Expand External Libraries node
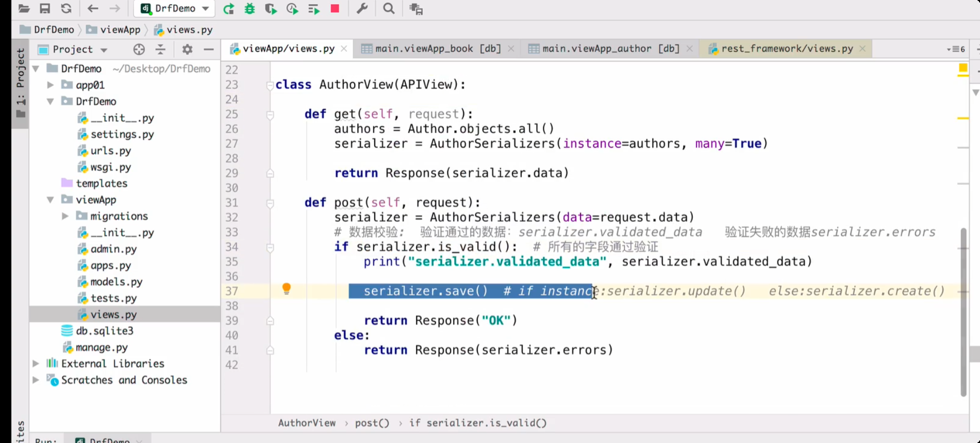980x443 pixels. tap(36, 364)
